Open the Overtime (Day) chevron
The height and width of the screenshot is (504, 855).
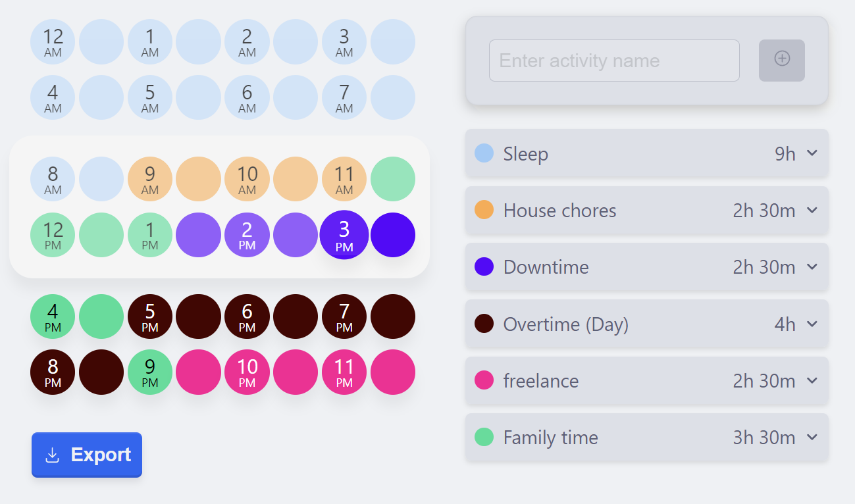[812, 324]
